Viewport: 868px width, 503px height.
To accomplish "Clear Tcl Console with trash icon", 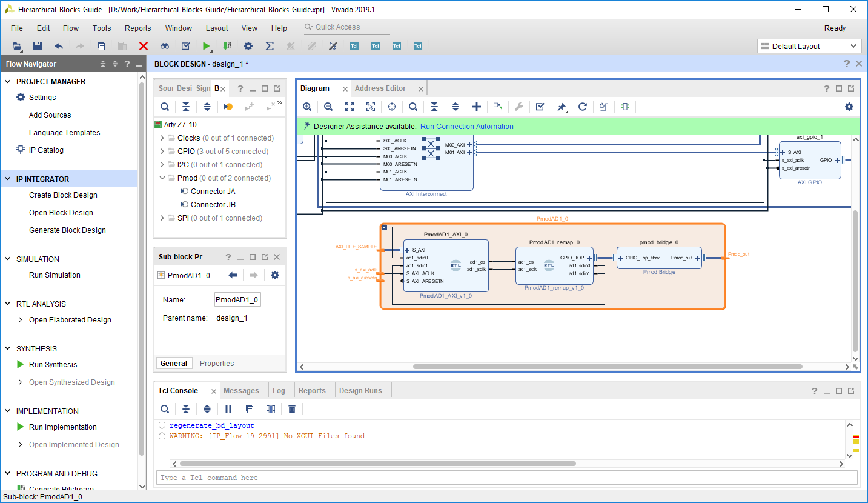I will point(292,409).
